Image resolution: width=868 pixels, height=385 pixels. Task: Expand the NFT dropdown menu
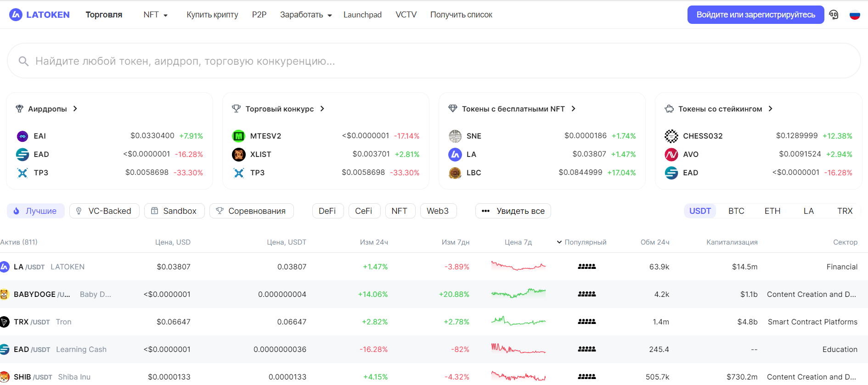pyautogui.click(x=155, y=15)
